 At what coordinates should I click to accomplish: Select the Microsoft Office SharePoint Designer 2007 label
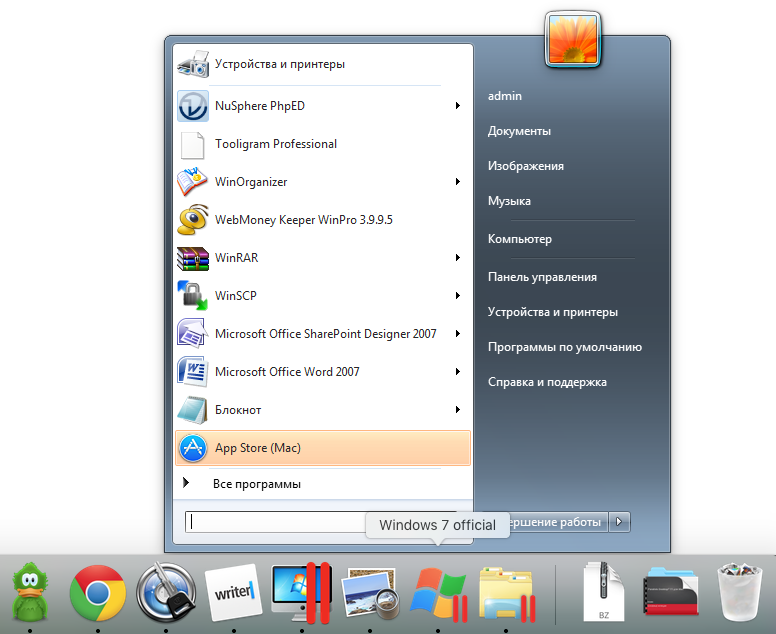point(326,334)
